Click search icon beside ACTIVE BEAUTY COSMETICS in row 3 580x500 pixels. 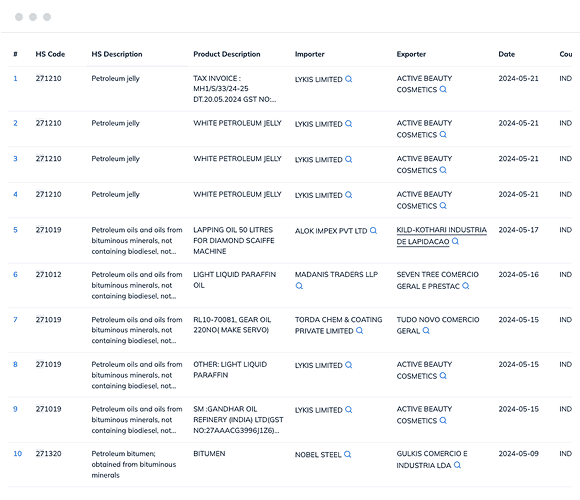pos(443,170)
